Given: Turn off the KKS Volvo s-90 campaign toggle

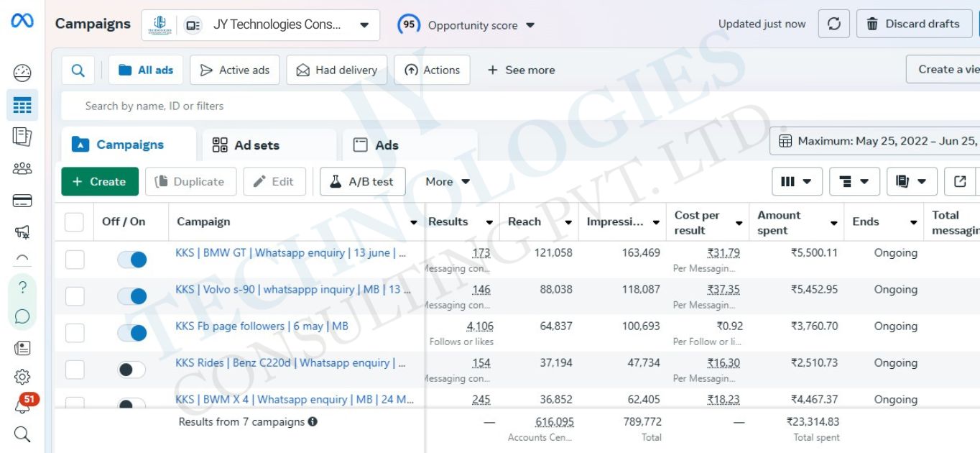Looking at the screenshot, I should pyautogui.click(x=131, y=296).
